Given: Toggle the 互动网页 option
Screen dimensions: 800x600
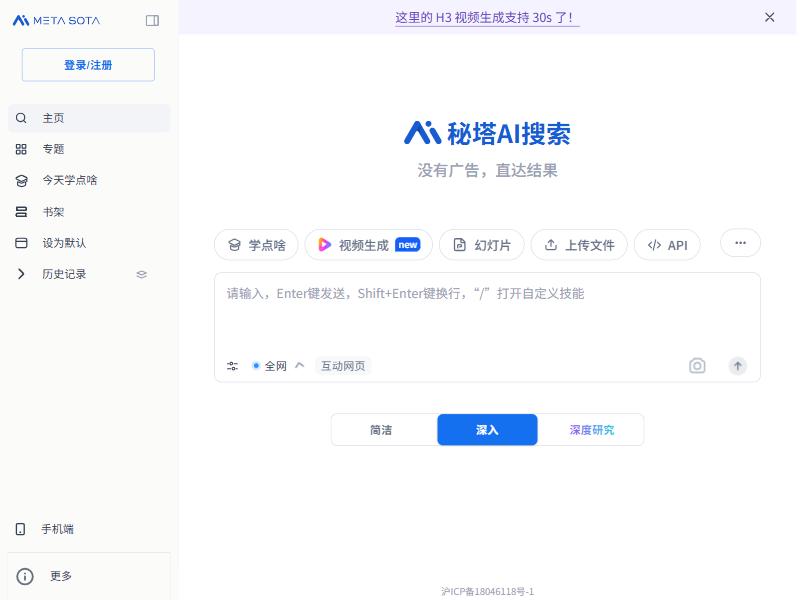Looking at the screenshot, I should pos(343,366).
